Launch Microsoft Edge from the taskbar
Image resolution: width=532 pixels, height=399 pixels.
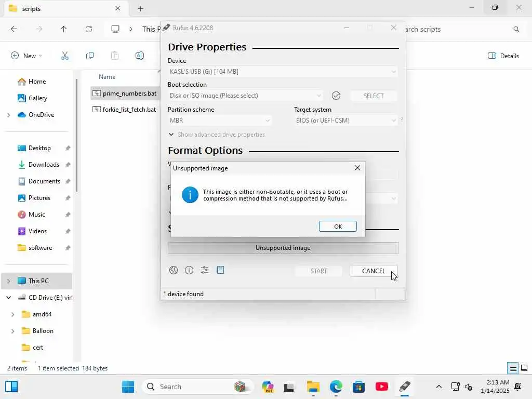point(336,387)
